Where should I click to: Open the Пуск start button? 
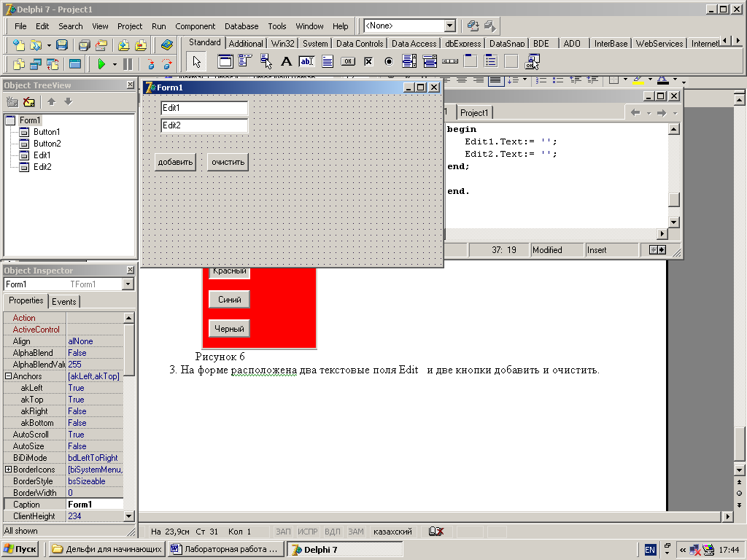tap(20, 549)
